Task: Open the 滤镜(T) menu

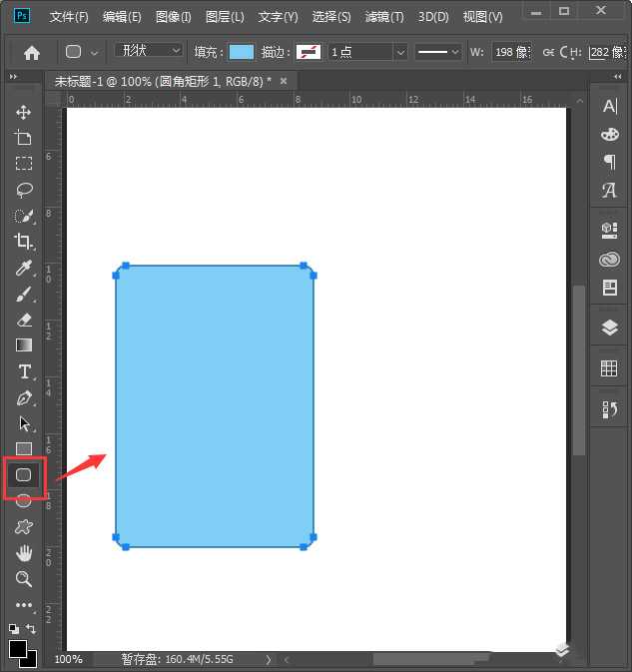Action: point(384,17)
